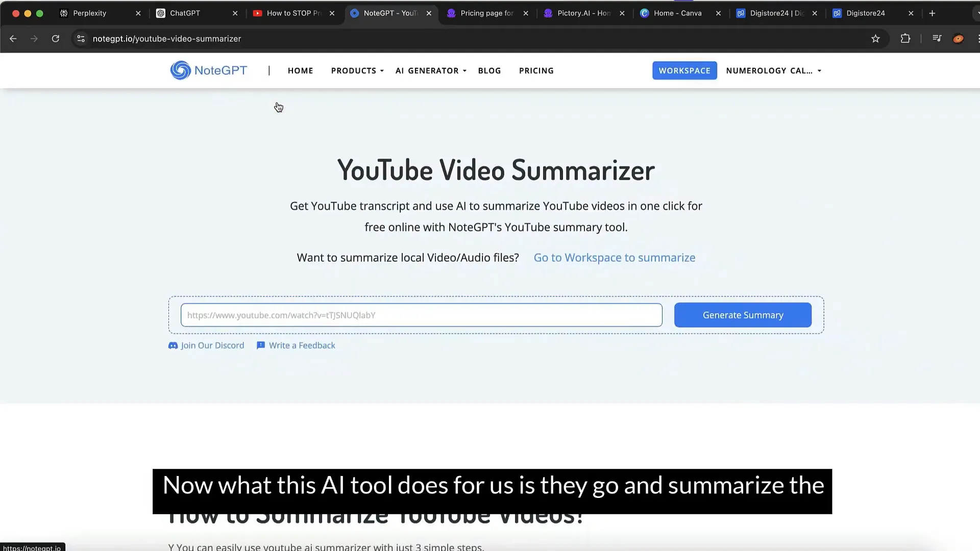Image resolution: width=980 pixels, height=551 pixels.
Task: Close the Perplexity tab
Action: [138, 13]
